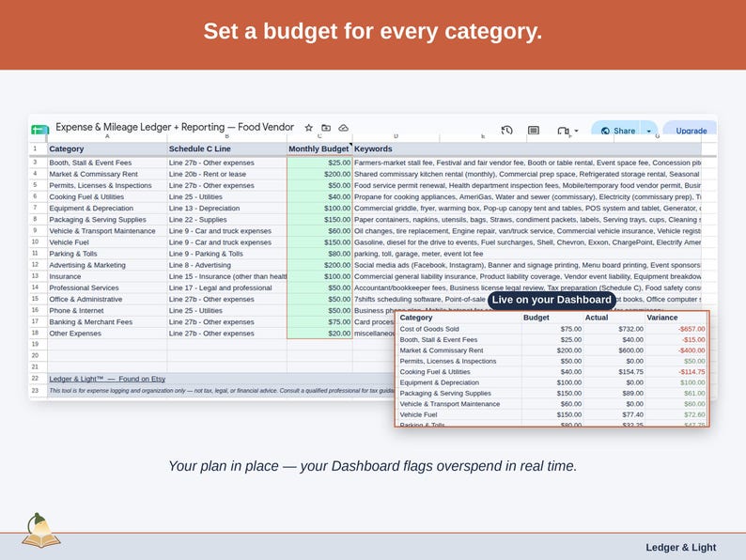Select the Other Expenses cell
The height and width of the screenshot is (560, 746).
[x=107, y=334]
